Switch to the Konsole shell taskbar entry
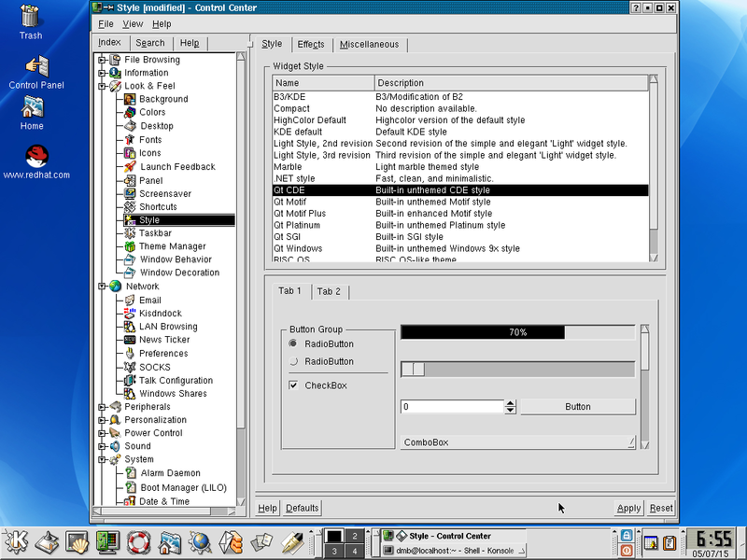The width and height of the screenshot is (747, 560). click(454, 551)
